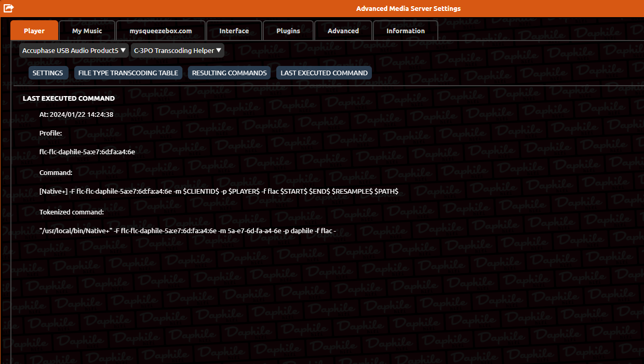Open the My Music tab

[87, 31]
